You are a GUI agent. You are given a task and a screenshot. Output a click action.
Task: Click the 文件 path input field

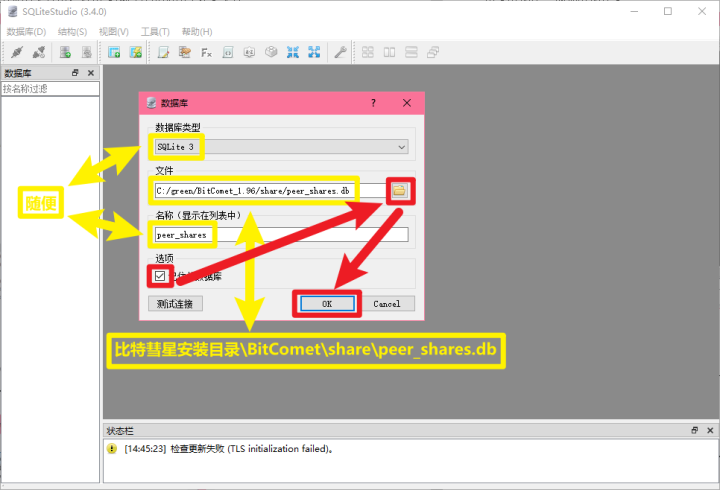(271, 191)
